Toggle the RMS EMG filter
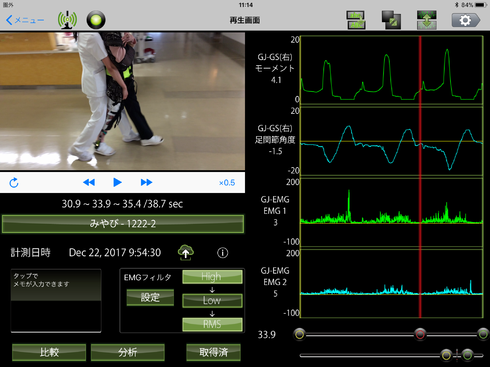Viewport: 490px width, 367px height. click(212, 324)
